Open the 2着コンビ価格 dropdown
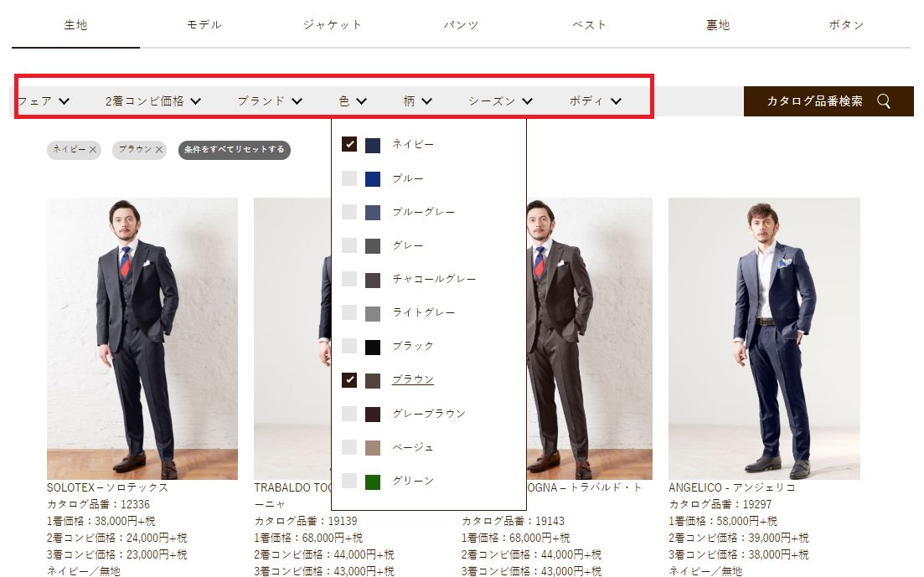 [152, 101]
